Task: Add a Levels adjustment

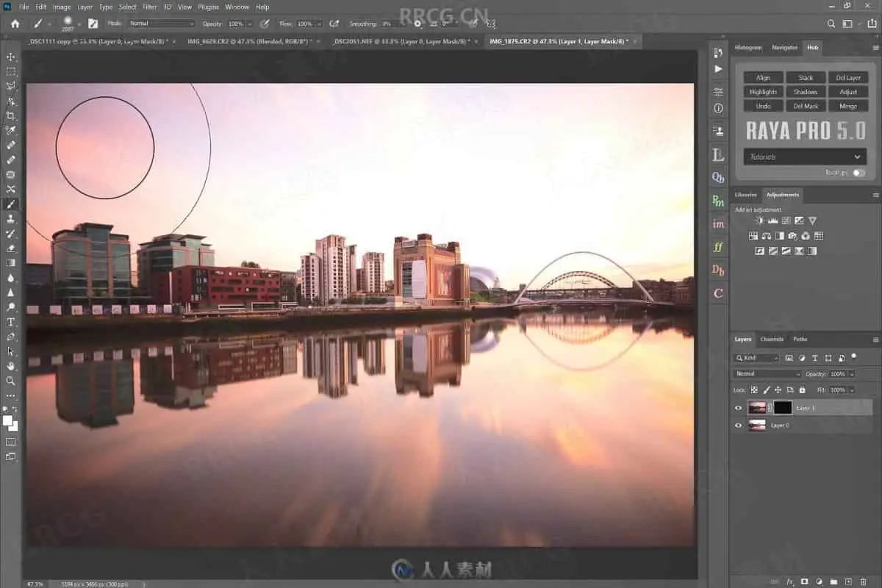Action: pos(772,220)
